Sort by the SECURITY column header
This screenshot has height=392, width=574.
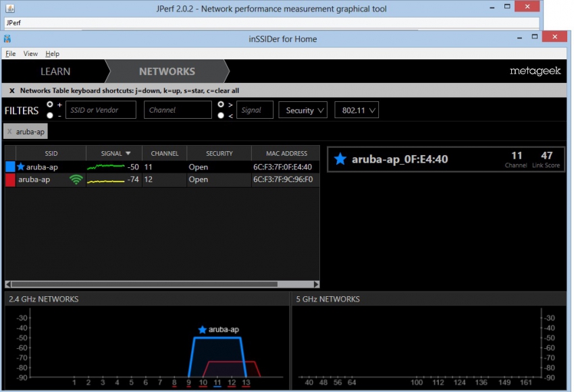pyautogui.click(x=219, y=154)
